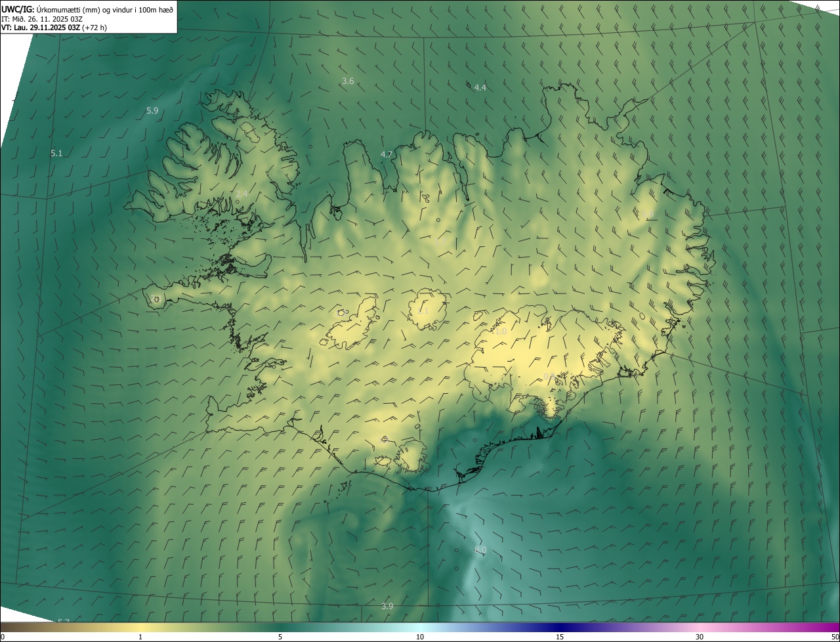
Task: Click the 10 tick on the color scale
Action: coord(420,637)
